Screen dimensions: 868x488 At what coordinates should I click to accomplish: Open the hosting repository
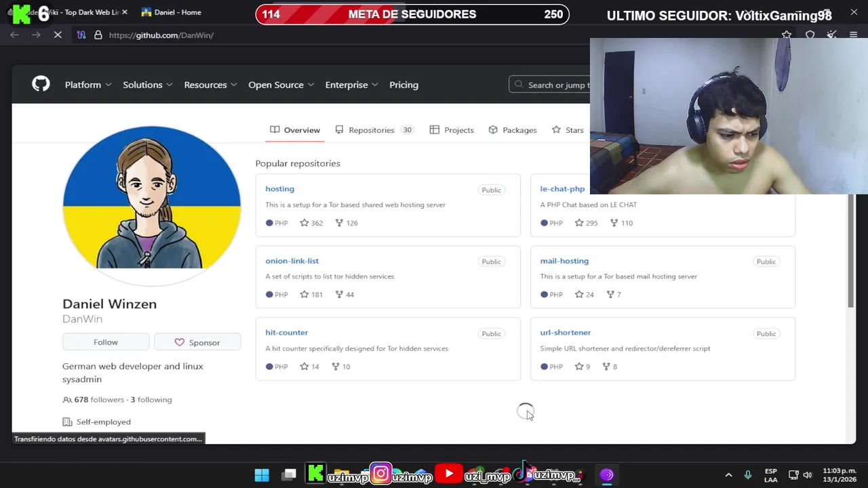[x=279, y=189]
